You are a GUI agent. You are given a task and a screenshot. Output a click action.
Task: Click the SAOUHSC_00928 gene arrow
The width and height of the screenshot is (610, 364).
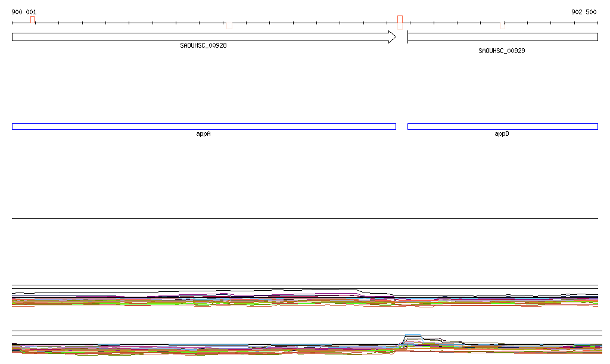click(x=203, y=37)
